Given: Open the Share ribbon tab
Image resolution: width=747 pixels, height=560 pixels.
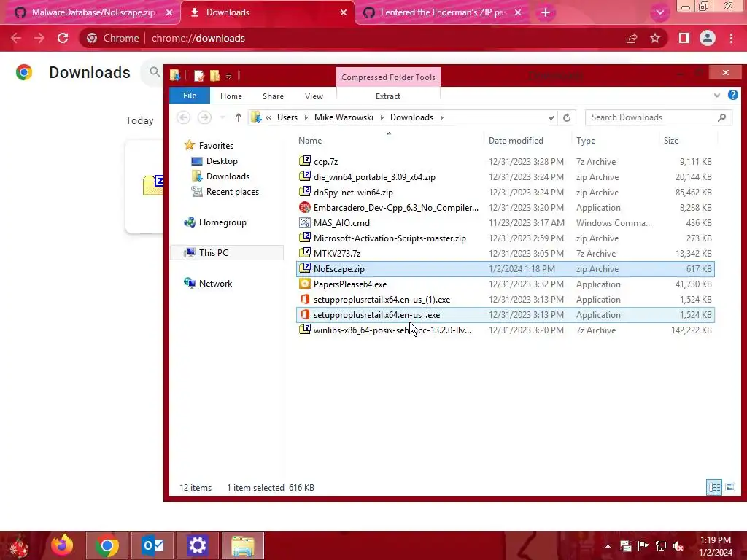Looking at the screenshot, I should click(273, 96).
